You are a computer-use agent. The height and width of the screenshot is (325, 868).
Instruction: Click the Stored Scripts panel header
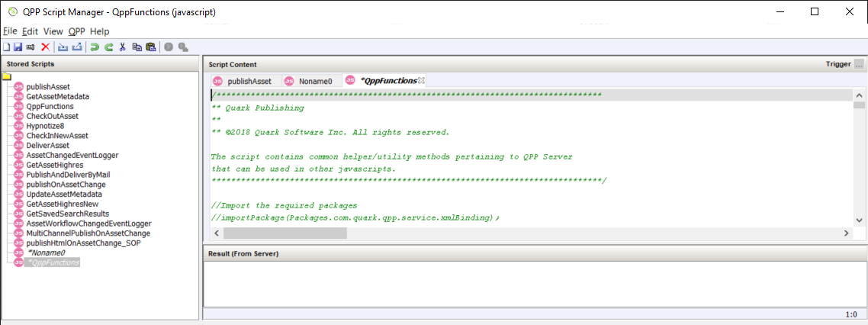(100, 63)
